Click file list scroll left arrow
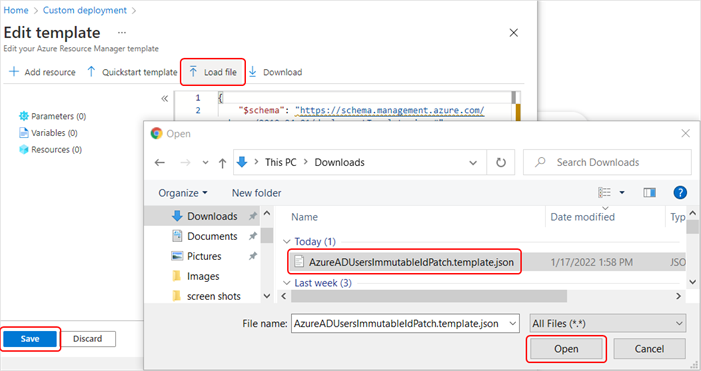Screen dimensions: 701x371 click(x=283, y=296)
